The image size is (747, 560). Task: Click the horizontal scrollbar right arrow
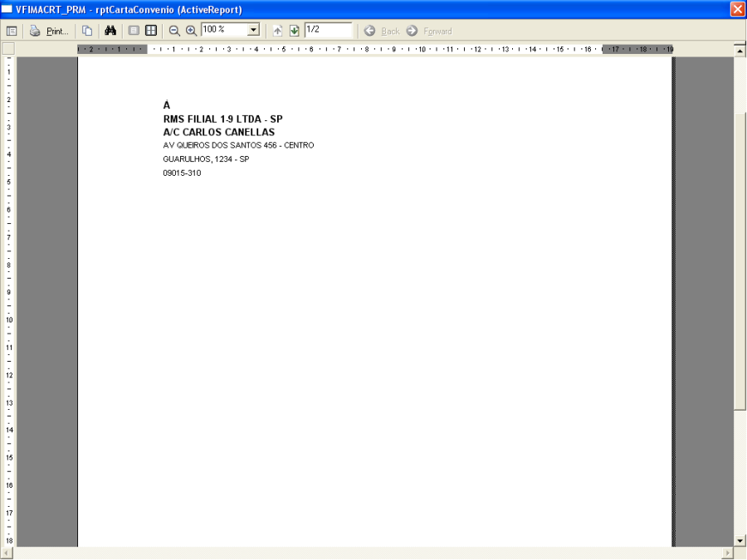727,553
